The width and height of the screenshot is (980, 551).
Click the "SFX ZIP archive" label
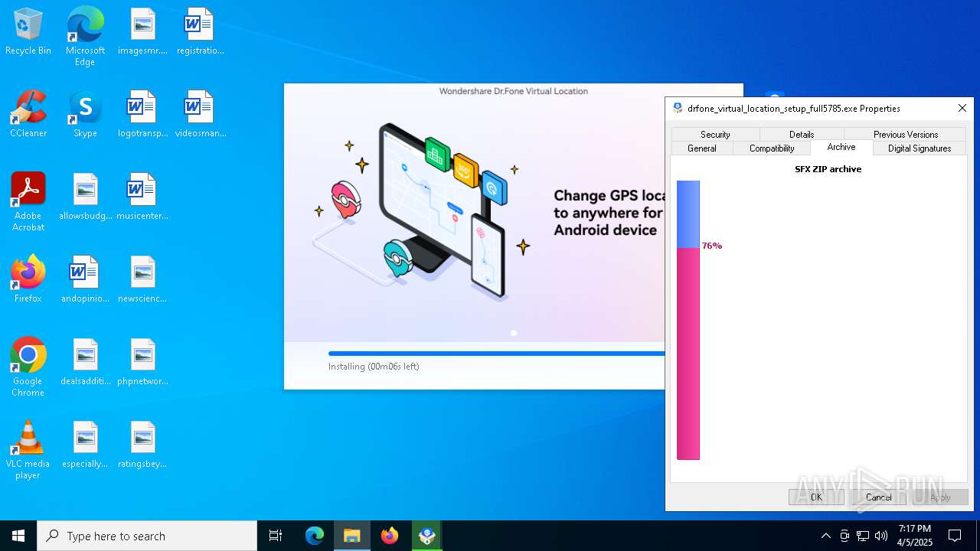click(x=828, y=169)
